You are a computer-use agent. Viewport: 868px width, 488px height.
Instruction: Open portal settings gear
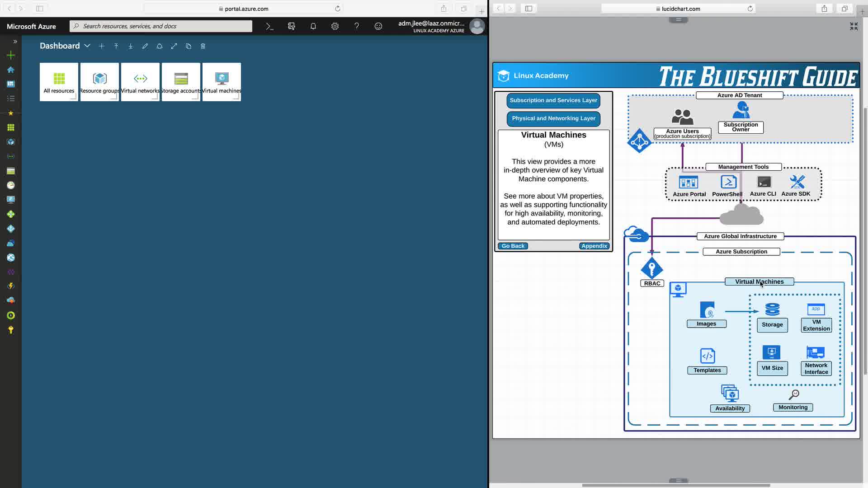(335, 26)
